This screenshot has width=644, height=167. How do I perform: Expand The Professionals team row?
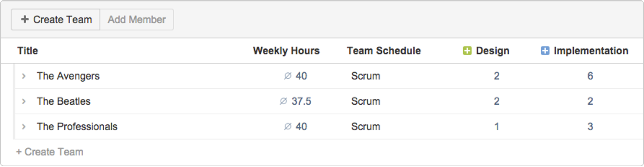click(x=24, y=127)
